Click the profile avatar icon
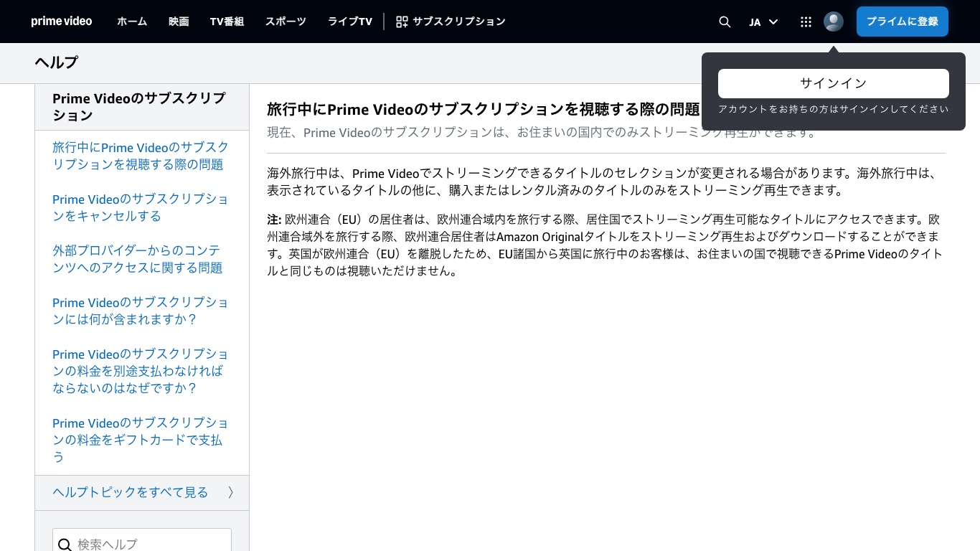The width and height of the screenshot is (980, 551). (834, 22)
